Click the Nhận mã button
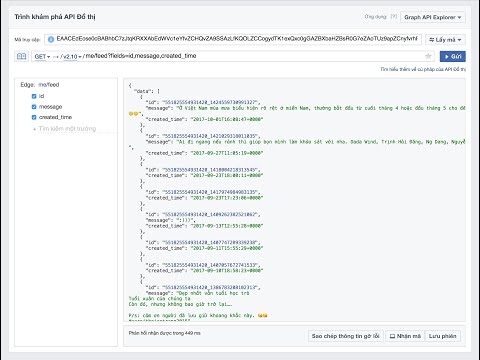The image size is (480, 360). pyautogui.click(x=405, y=336)
